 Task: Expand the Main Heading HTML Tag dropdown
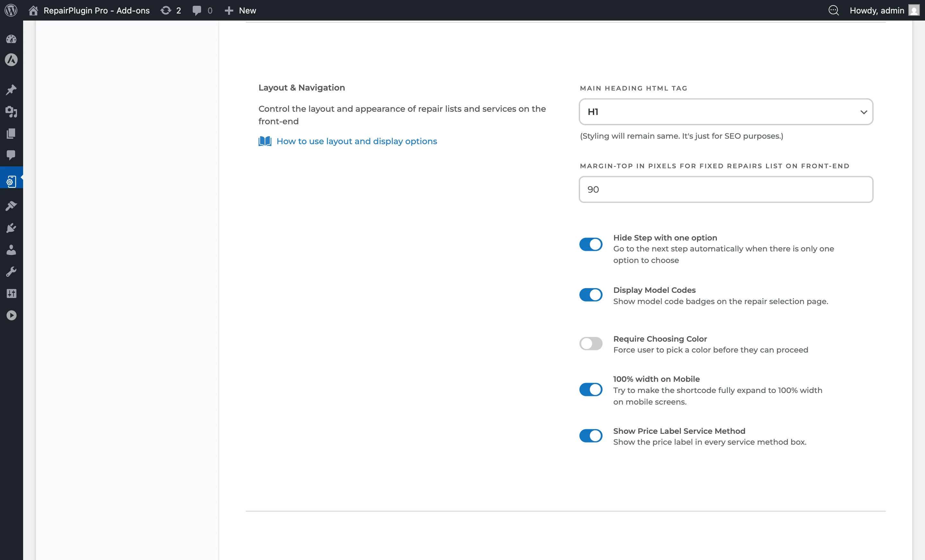coord(726,112)
